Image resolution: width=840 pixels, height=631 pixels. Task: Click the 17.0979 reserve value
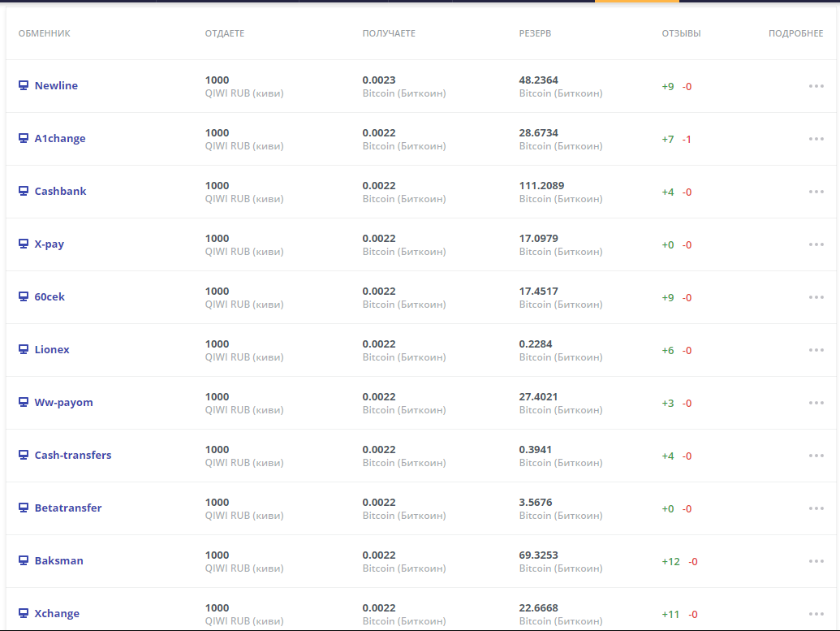538,238
